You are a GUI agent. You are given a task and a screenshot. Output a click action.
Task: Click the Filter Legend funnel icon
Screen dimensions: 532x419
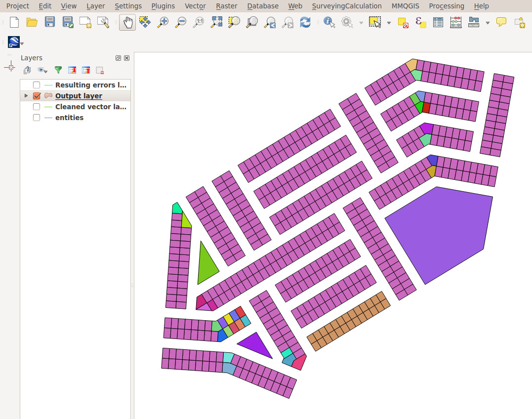(58, 70)
